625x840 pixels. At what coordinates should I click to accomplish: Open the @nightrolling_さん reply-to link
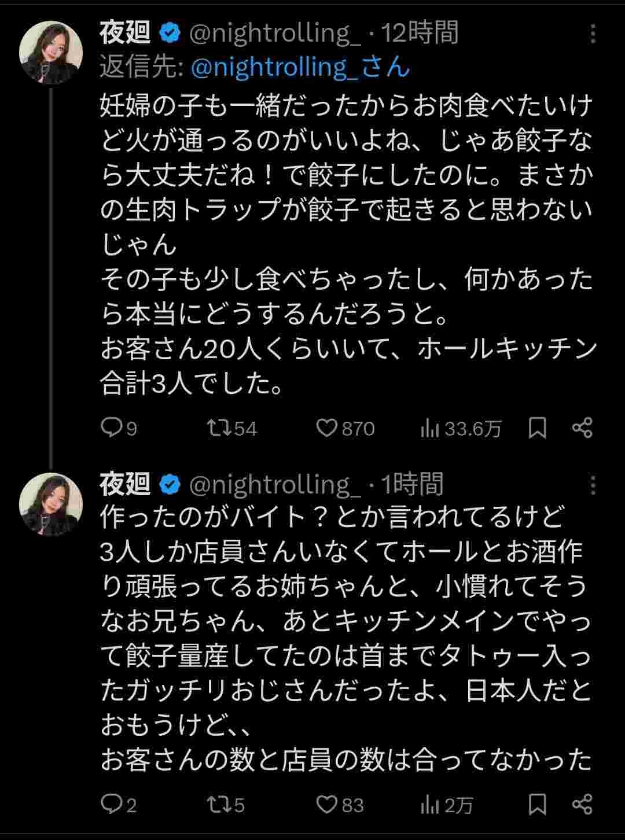(300, 68)
